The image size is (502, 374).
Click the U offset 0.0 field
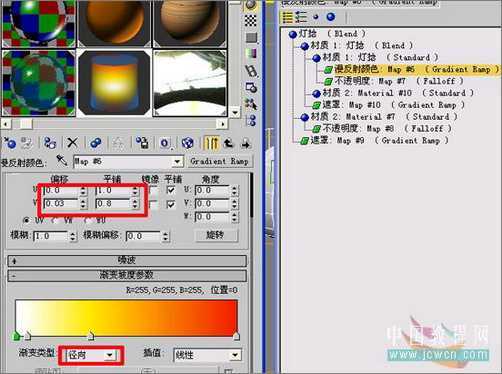(x=61, y=191)
